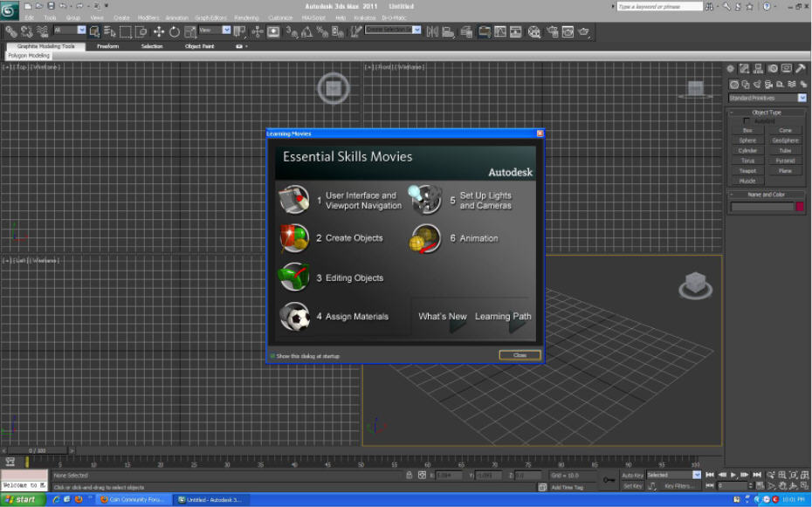Open the Rendering menu
This screenshot has height=507, width=812.
pyautogui.click(x=246, y=17)
